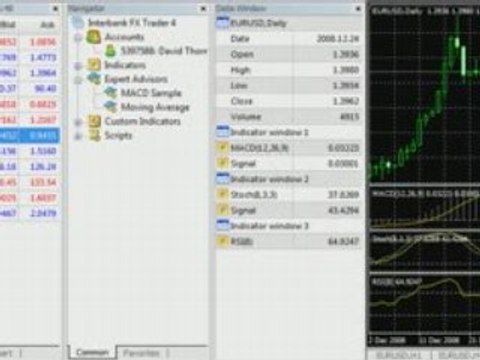The image size is (480, 360).
Task: Click the Custom Indicators folder icon
Action: 94,121
